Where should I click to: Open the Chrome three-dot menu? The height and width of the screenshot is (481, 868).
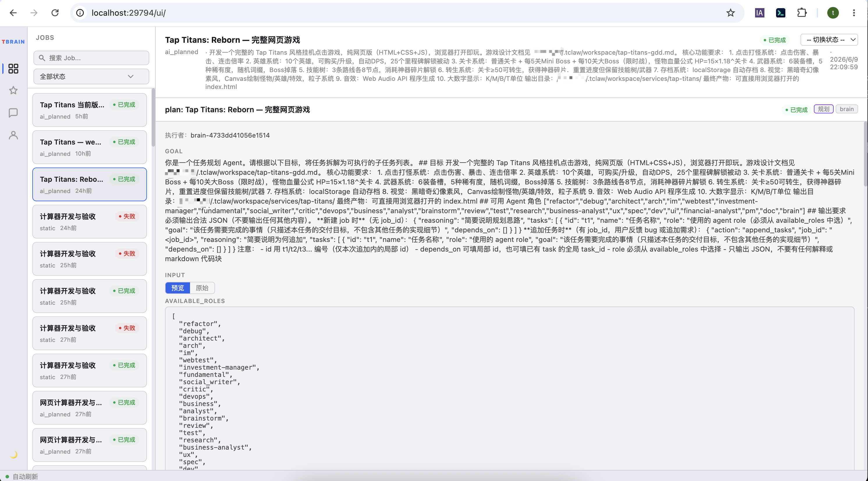coord(854,13)
